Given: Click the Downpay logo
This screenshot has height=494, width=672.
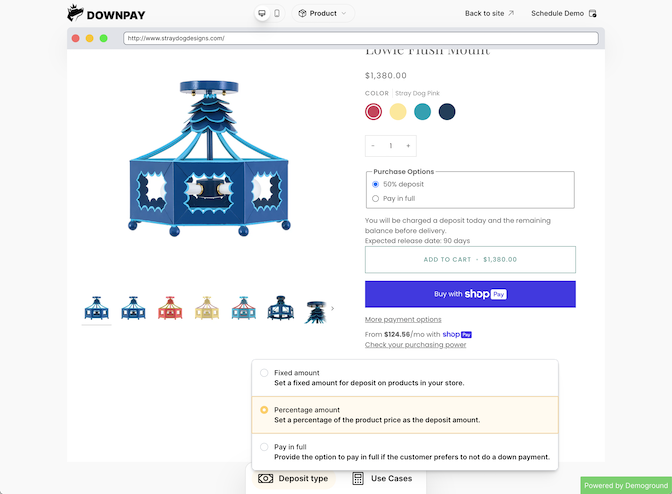Looking at the screenshot, I should pyautogui.click(x=106, y=13).
